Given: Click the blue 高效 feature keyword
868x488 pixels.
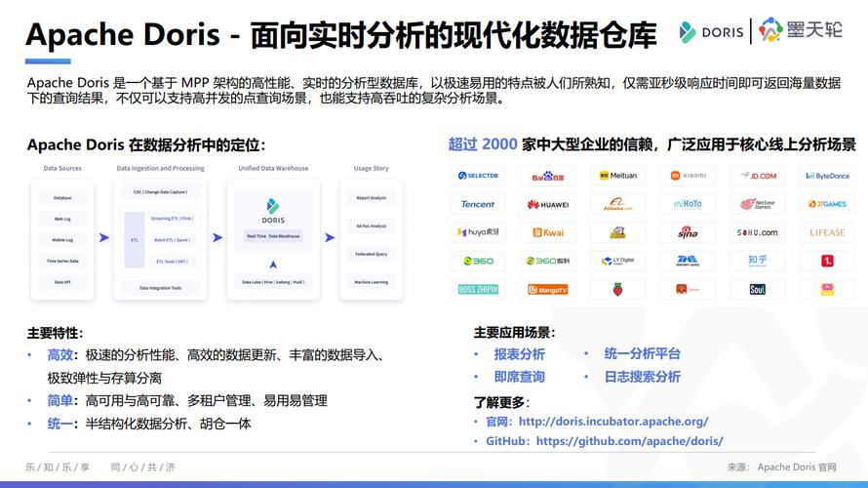Looking at the screenshot, I should (59, 355).
